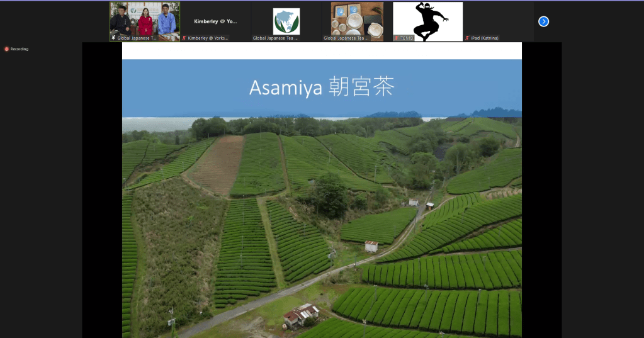Viewport: 644px width, 338px height.
Task: Click the muted mic icon beside iPad (Katrina)
Action: [467, 38]
